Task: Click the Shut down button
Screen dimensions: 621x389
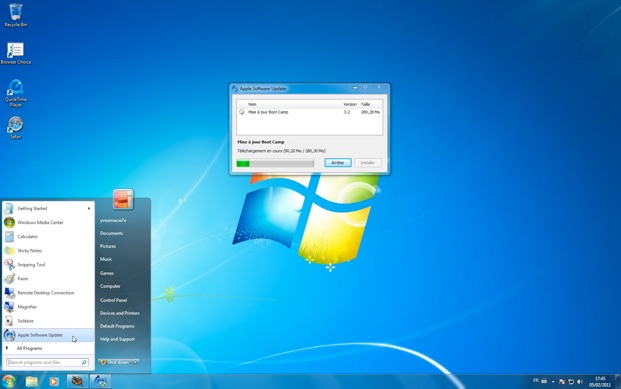Action: 115,362
